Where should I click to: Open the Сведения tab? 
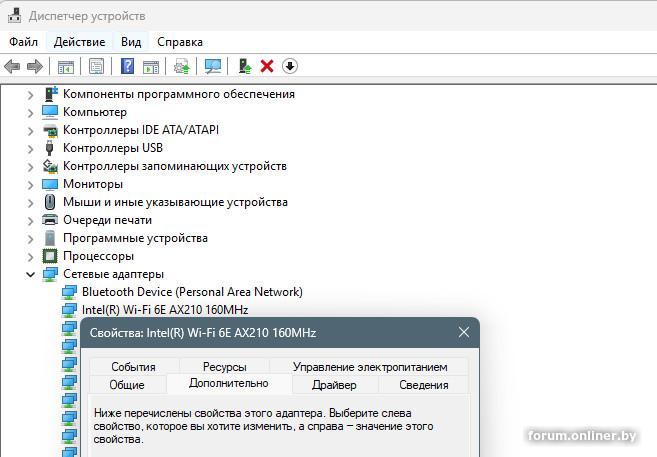[x=423, y=385]
